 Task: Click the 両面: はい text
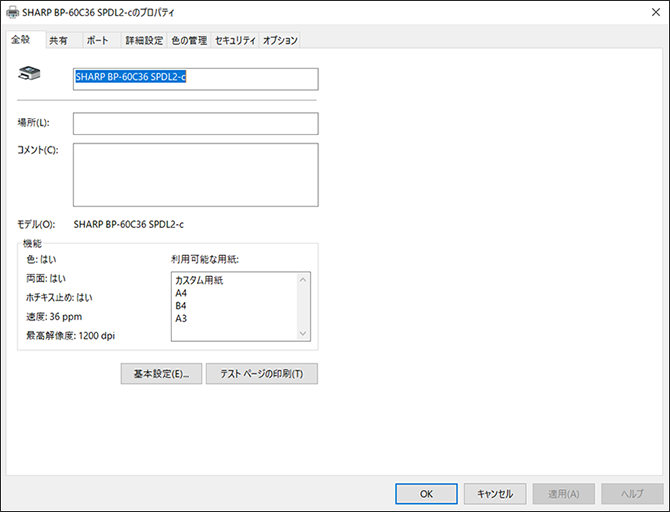[x=46, y=279]
